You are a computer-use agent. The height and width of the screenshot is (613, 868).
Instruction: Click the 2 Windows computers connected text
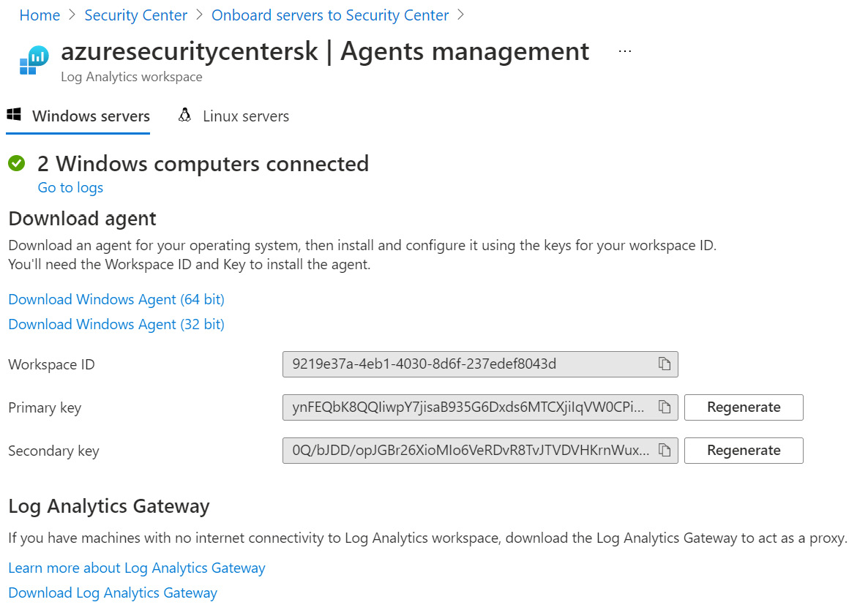point(203,164)
